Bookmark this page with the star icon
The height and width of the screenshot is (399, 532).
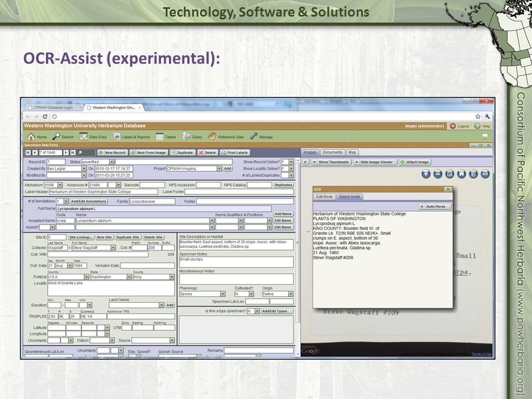pyautogui.click(x=478, y=116)
